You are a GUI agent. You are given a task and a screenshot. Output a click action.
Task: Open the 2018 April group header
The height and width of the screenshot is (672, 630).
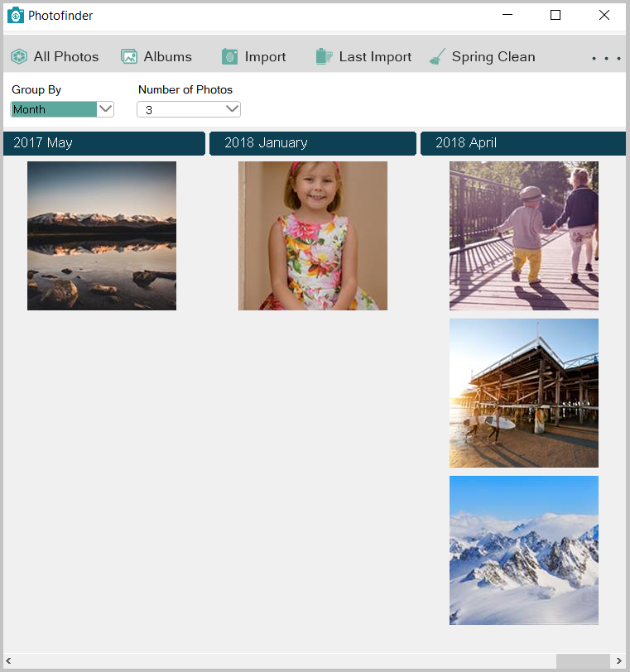pos(523,143)
